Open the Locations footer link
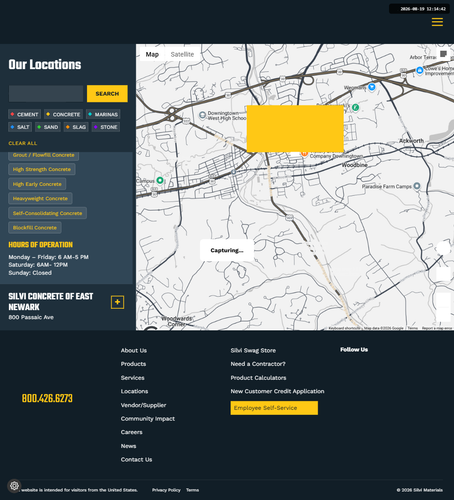The image size is (454, 500). coord(134,391)
